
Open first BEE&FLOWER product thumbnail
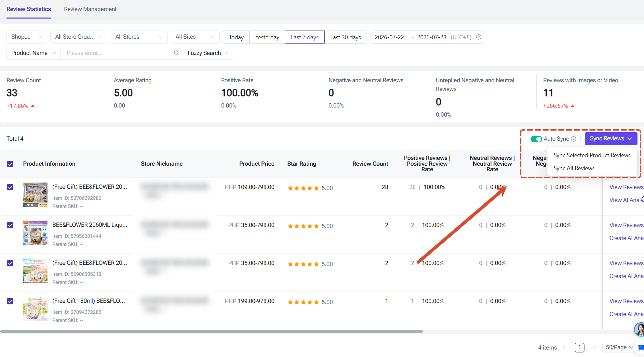pyautogui.click(x=35, y=195)
